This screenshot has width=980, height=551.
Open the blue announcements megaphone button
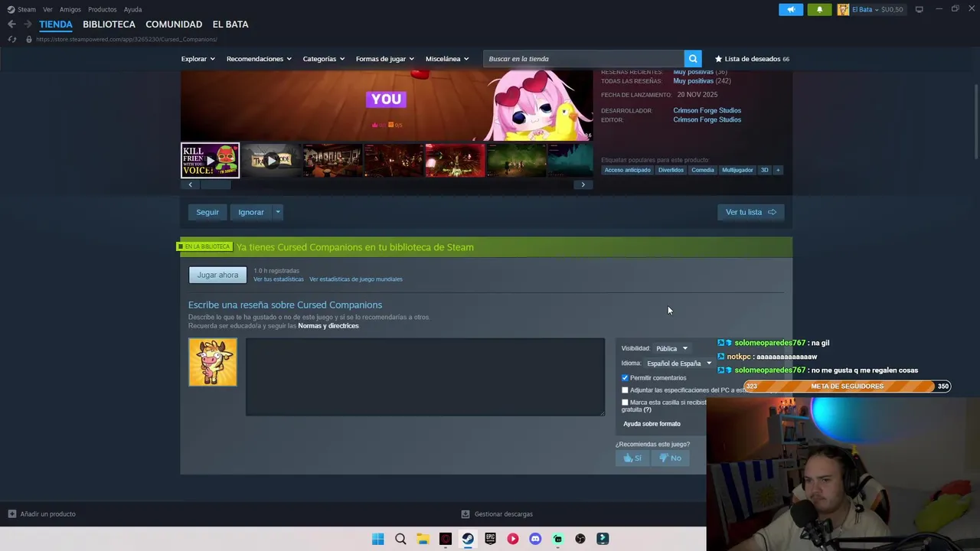tap(791, 9)
